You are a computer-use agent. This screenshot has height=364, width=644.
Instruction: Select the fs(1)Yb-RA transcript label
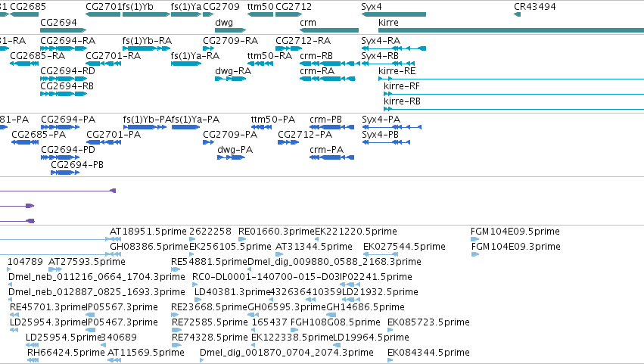pos(147,41)
